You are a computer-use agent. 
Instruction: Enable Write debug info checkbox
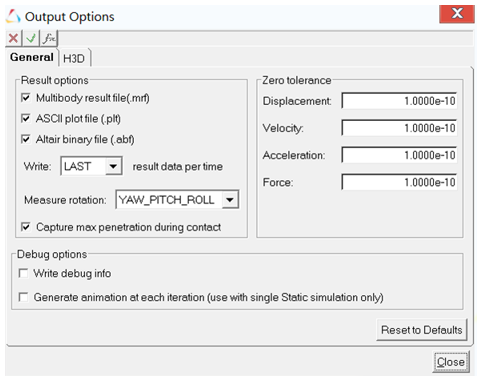[x=23, y=273]
